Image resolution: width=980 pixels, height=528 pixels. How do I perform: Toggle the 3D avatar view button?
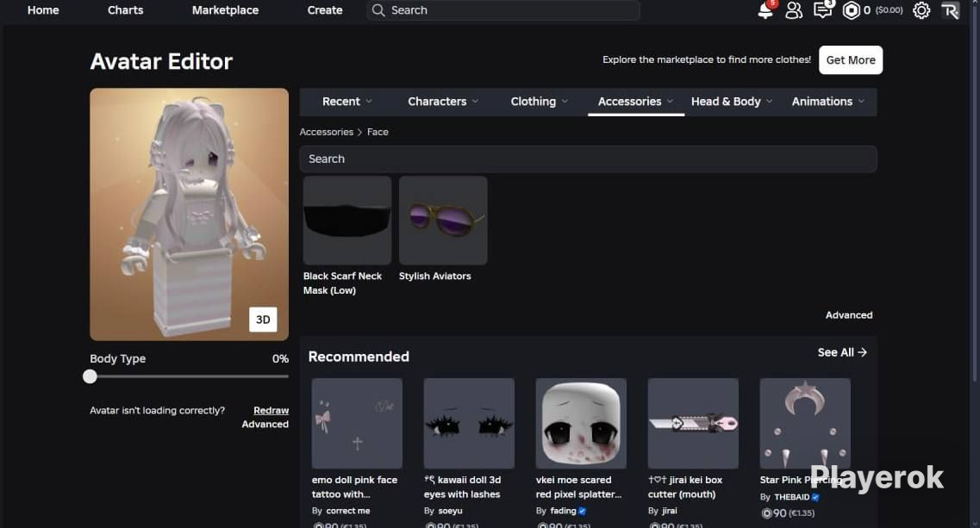[x=263, y=320]
